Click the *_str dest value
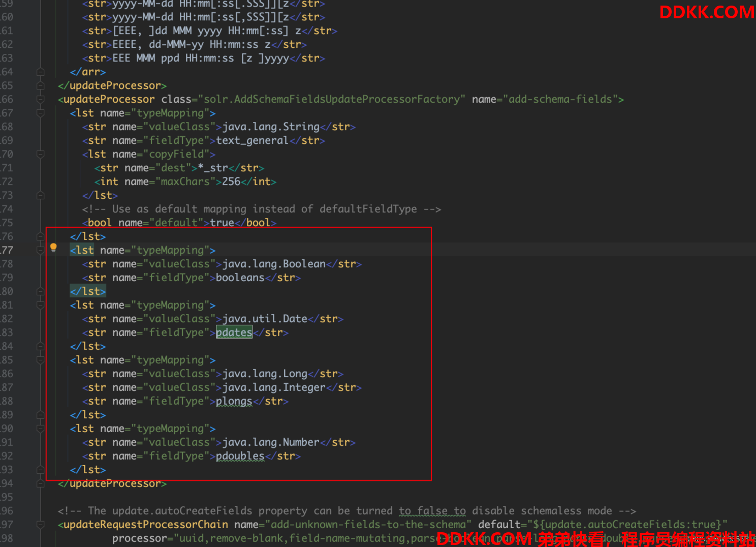 [213, 168]
